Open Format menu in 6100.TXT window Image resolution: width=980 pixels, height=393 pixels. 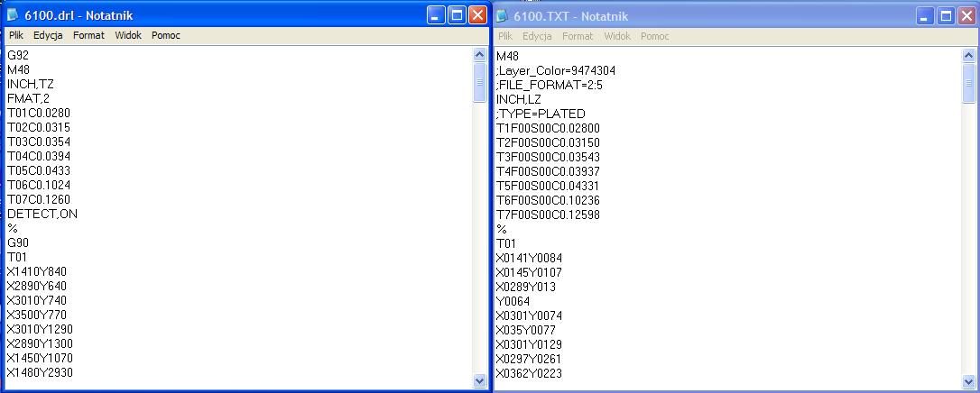tap(578, 36)
